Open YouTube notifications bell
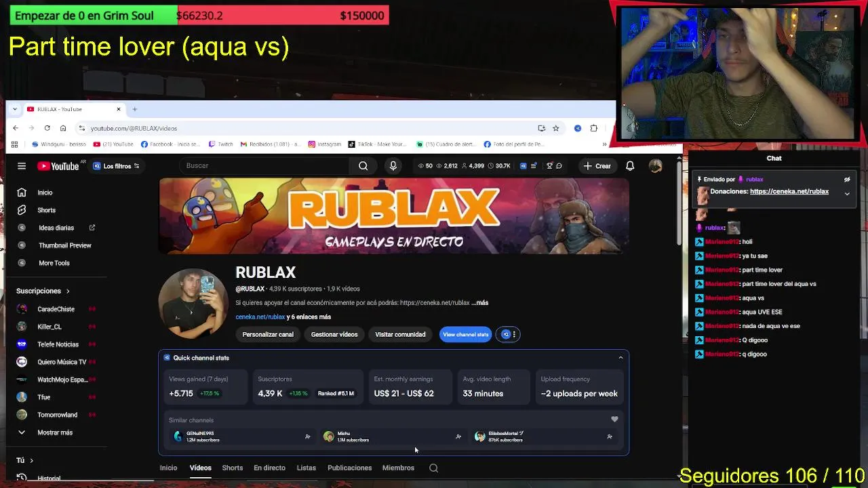The height and width of the screenshot is (488, 868). point(630,166)
